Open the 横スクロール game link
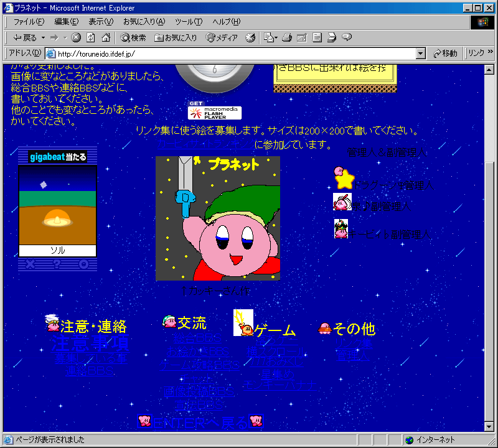 [x=275, y=352]
